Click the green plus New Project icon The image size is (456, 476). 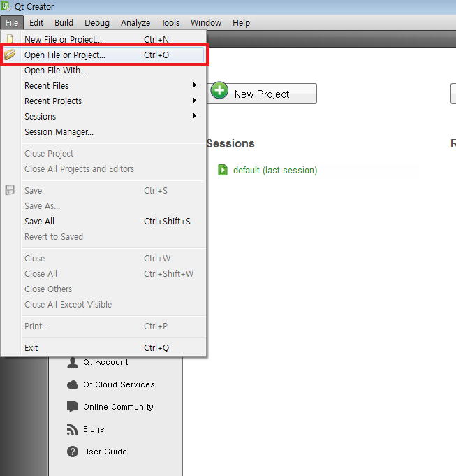tap(219, 90)
